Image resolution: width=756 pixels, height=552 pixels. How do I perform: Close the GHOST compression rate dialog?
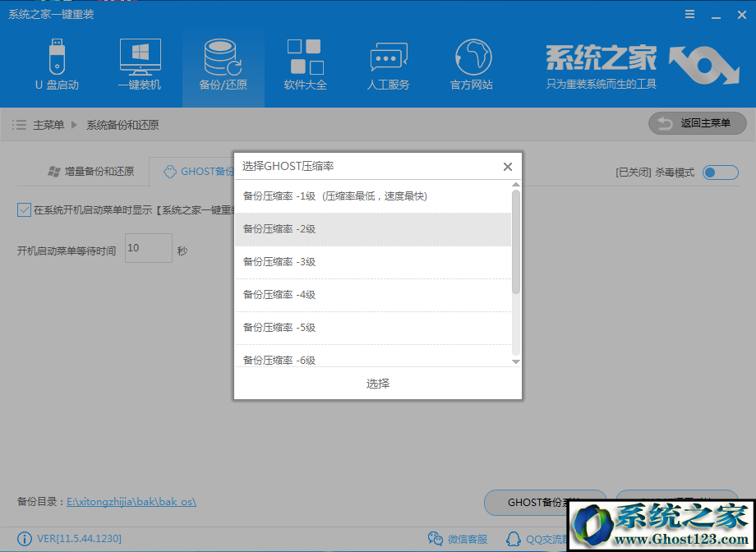tap(507, 167)
